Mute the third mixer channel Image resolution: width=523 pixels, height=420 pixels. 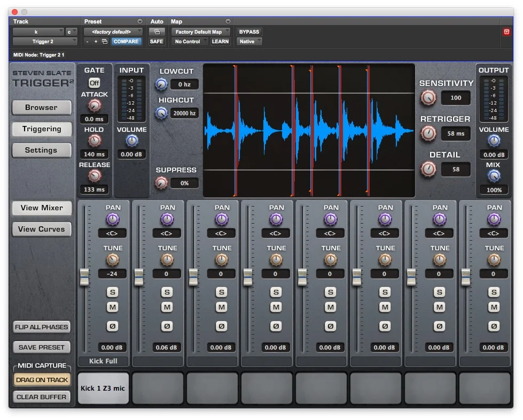pos(222,307)
